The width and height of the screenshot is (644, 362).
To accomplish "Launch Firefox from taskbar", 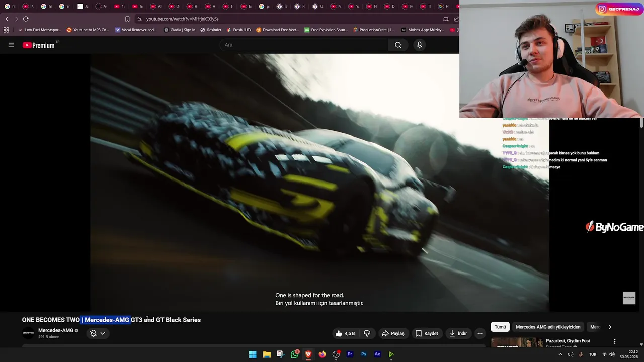I will pos(323,354).
